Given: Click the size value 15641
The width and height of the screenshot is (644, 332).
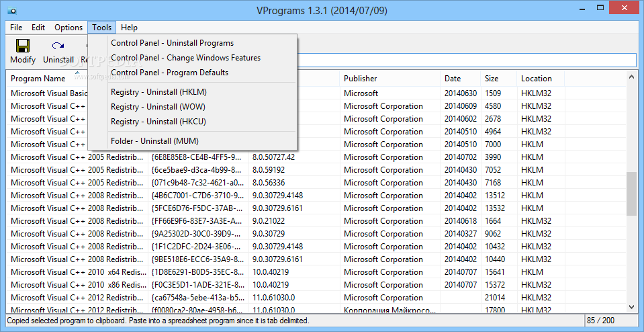Looking at the screenshot, I should 495,272.
